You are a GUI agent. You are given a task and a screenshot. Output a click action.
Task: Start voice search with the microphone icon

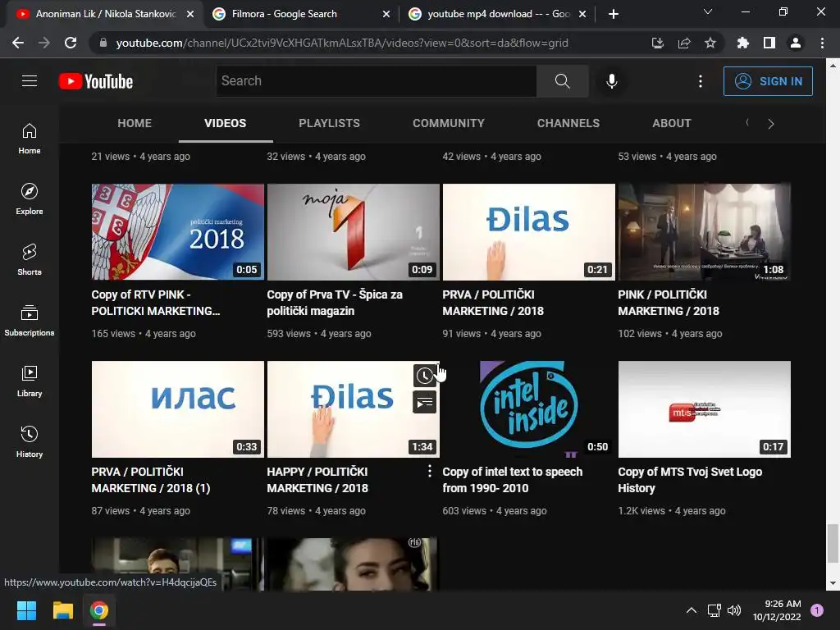[x=611, y=81]
